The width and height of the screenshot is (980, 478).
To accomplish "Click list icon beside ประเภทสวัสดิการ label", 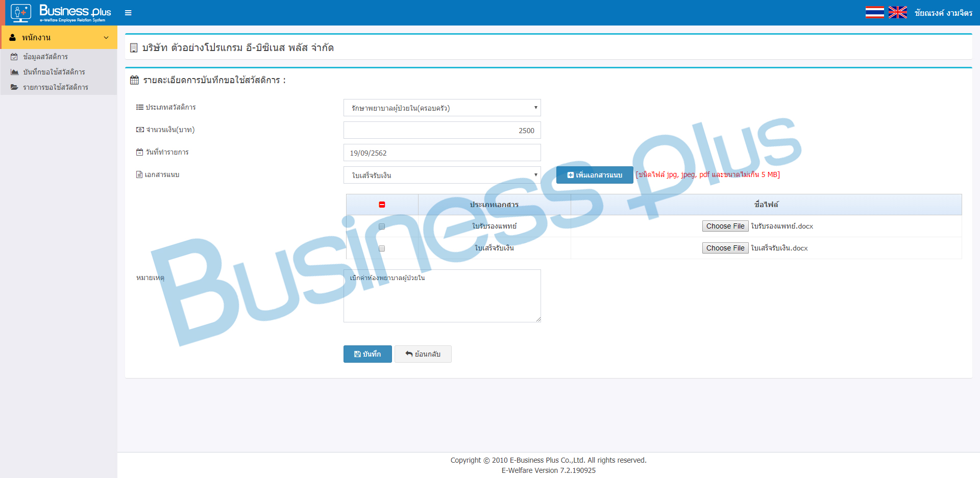I will coord(140,107).
